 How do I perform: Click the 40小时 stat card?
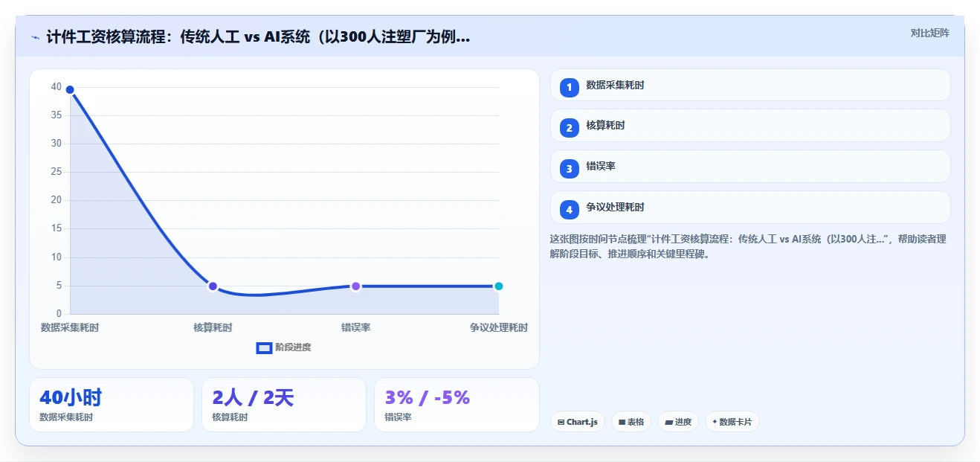pos(112,405)
